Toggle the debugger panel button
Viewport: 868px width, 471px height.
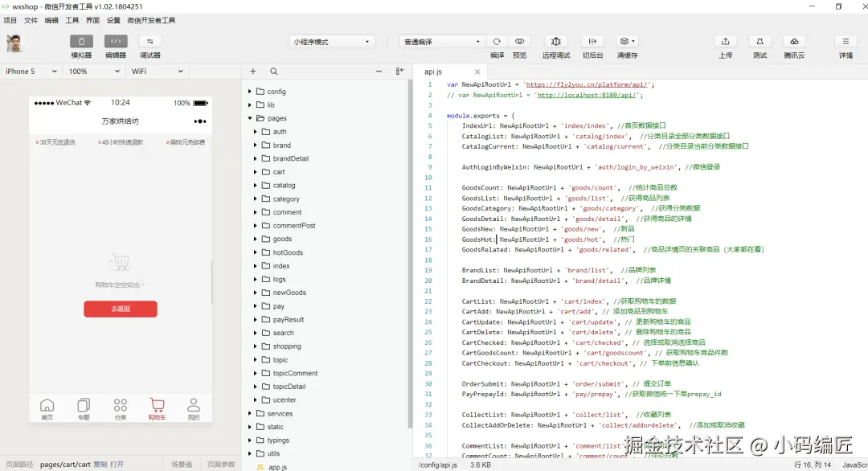(150, 42)
